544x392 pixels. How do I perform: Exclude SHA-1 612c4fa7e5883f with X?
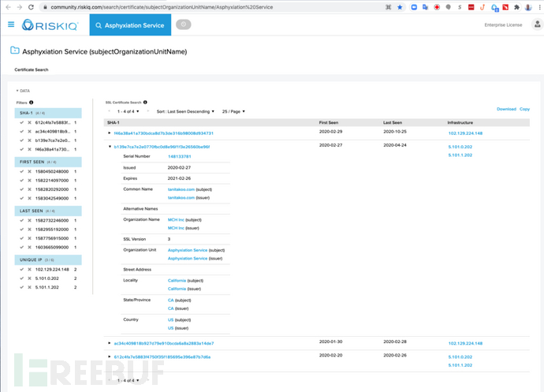coord(29,122)
